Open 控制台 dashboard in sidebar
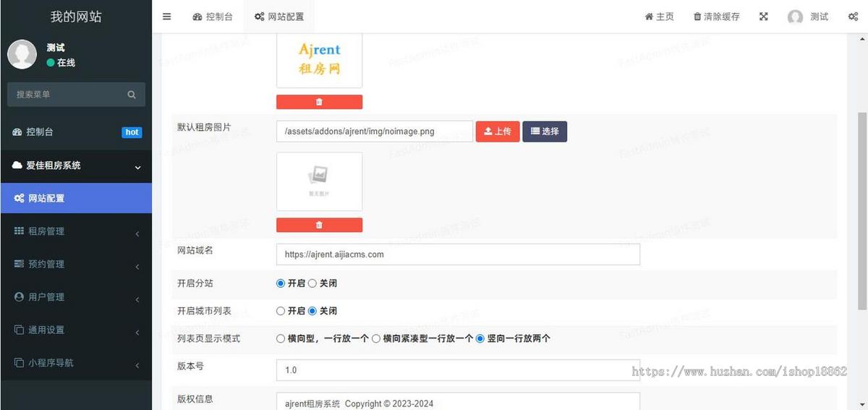The width and height of the screenshot is (868, 410). (x=76, y=132)
